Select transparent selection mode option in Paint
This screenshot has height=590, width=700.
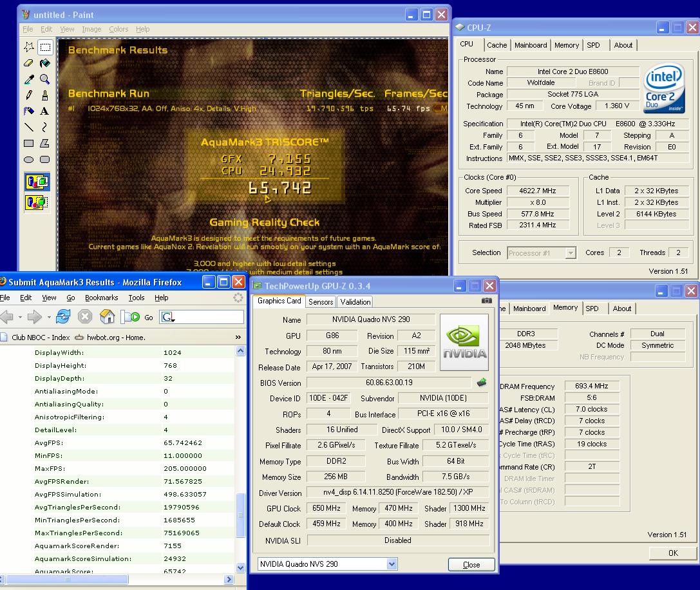click(37, 202)
